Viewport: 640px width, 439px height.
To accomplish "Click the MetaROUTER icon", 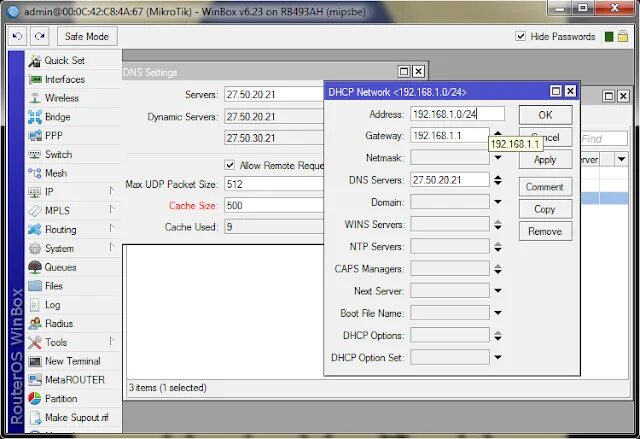I will click(x=35, y=380).
